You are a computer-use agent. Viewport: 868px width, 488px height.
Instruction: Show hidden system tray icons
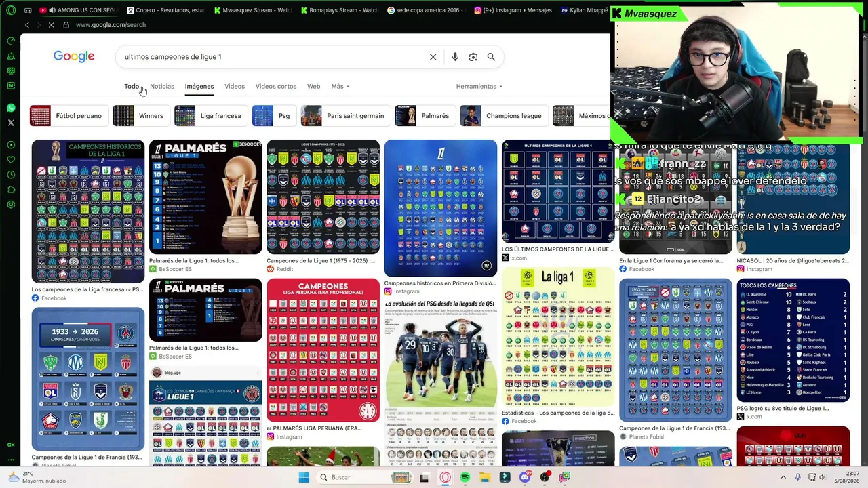pos(783,477)
